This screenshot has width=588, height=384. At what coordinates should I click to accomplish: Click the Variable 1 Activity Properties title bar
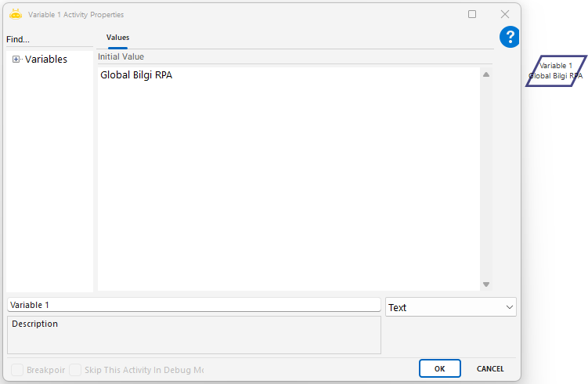235,14
